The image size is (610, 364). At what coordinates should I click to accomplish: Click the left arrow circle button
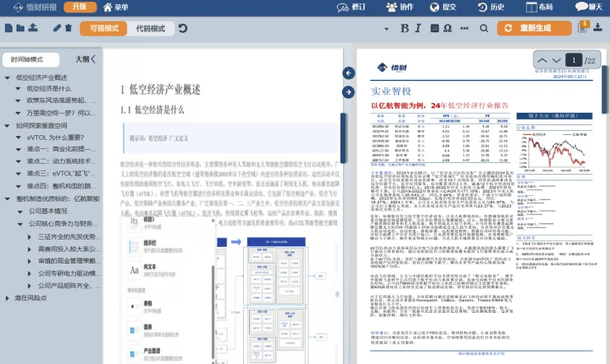[349, 73]
